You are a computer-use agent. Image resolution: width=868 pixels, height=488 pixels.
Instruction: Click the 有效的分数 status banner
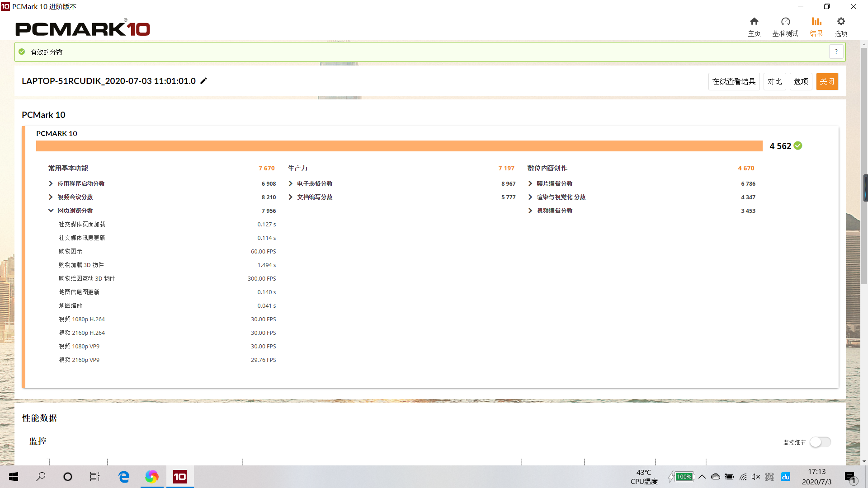[x=430, y=52]
